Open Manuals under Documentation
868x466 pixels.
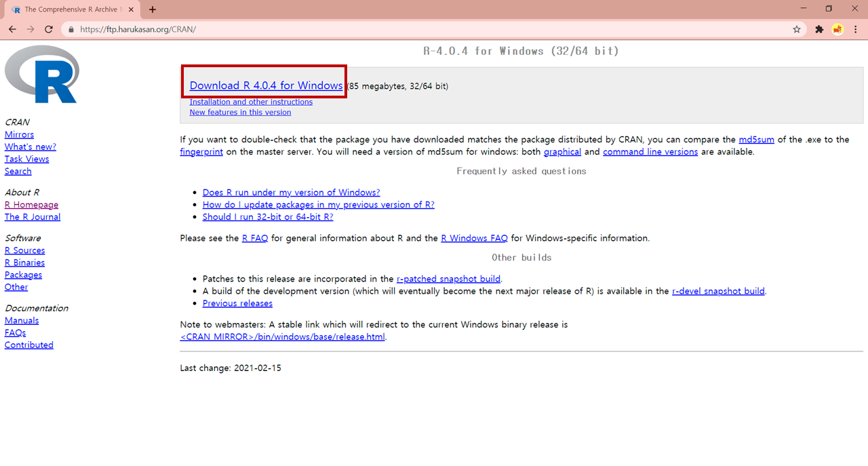pyautogui.click(x=22, y=321)
